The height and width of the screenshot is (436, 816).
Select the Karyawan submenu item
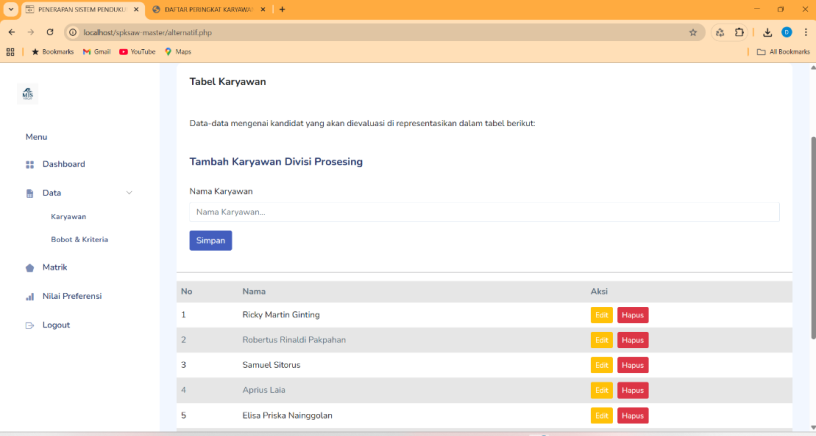point(68,217)
